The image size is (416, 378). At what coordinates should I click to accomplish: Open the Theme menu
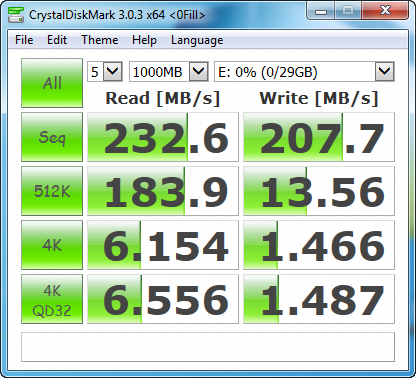pos(100,40)
